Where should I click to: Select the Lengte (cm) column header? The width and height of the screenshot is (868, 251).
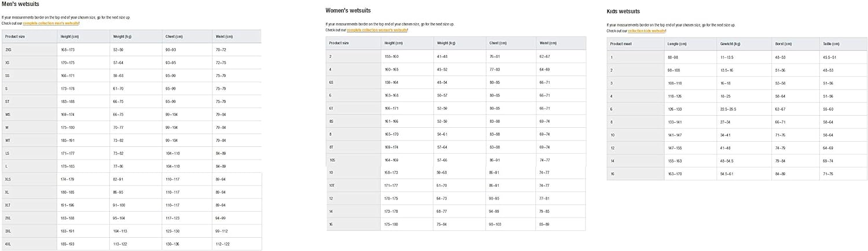(x=677, y=44)
